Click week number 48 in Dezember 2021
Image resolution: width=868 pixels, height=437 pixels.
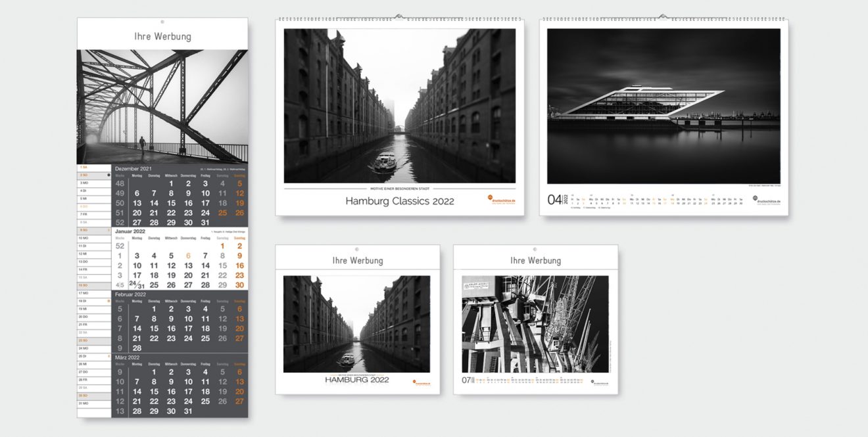pyautogui.click(x=120, y=184)
